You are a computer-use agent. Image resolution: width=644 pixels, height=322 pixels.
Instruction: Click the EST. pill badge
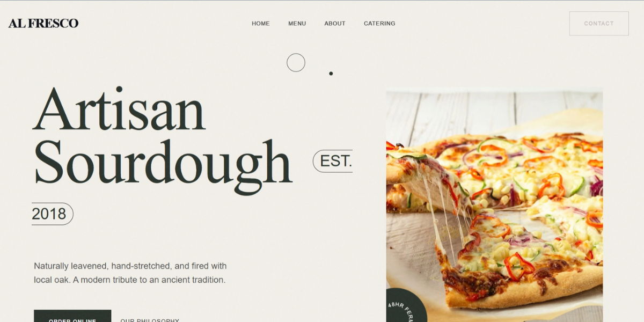(333, 161)
